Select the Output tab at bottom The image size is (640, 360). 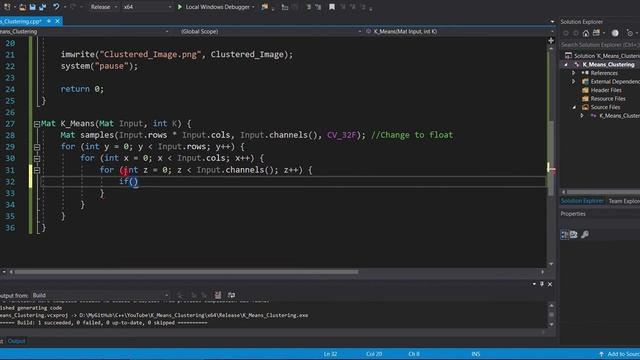[16, 341]
